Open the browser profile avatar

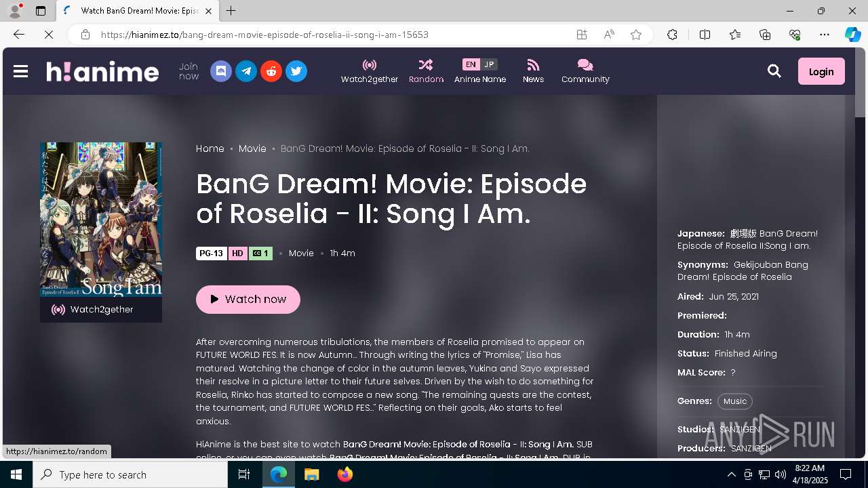pos(15,11)
